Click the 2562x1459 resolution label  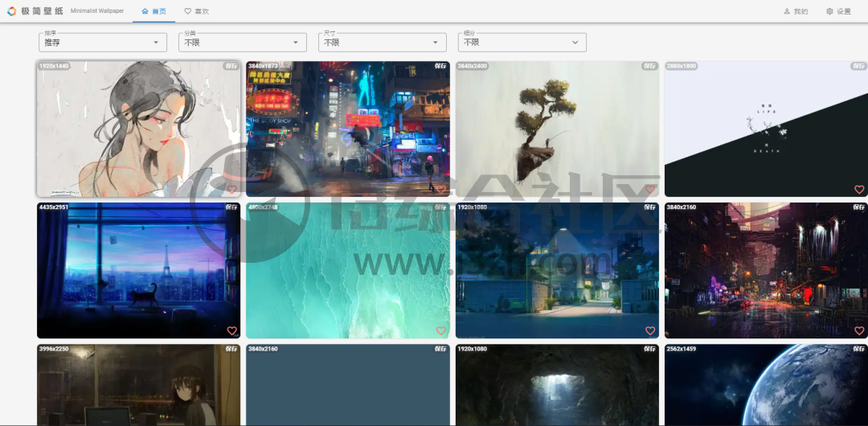pyautogui.click(x=682, y=349)
